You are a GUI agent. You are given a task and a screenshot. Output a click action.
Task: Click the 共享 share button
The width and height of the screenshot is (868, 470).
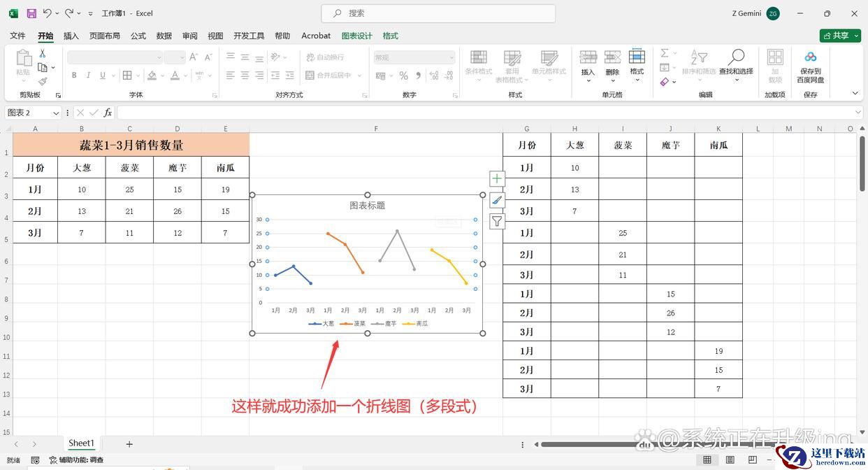(840, 36)
